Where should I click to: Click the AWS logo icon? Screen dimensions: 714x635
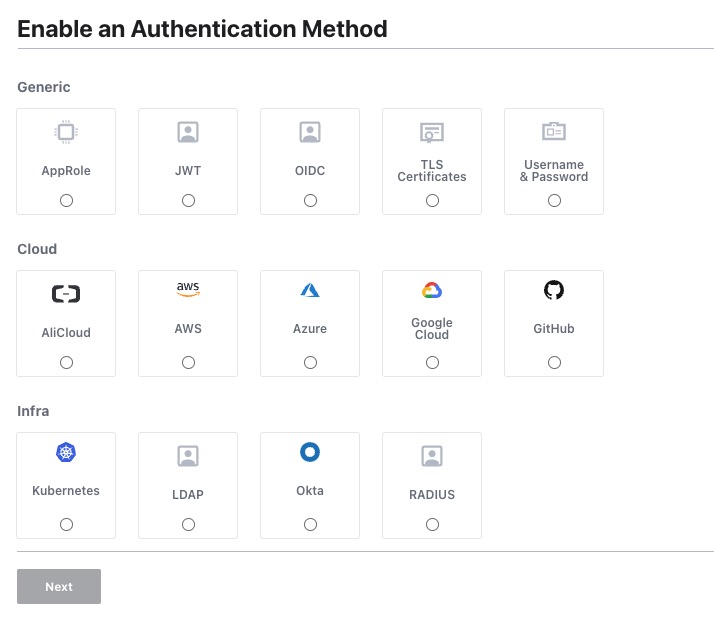(x=188, y=290)
